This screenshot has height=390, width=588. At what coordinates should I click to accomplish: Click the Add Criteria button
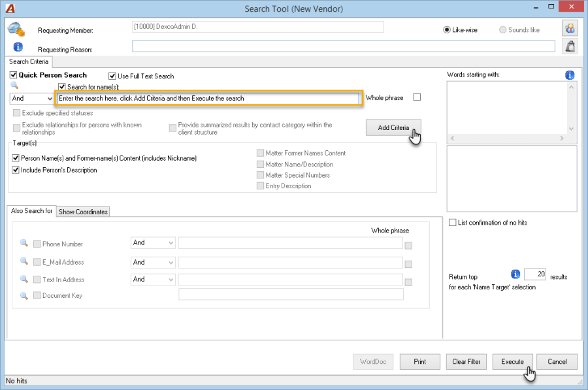(393, 127)
